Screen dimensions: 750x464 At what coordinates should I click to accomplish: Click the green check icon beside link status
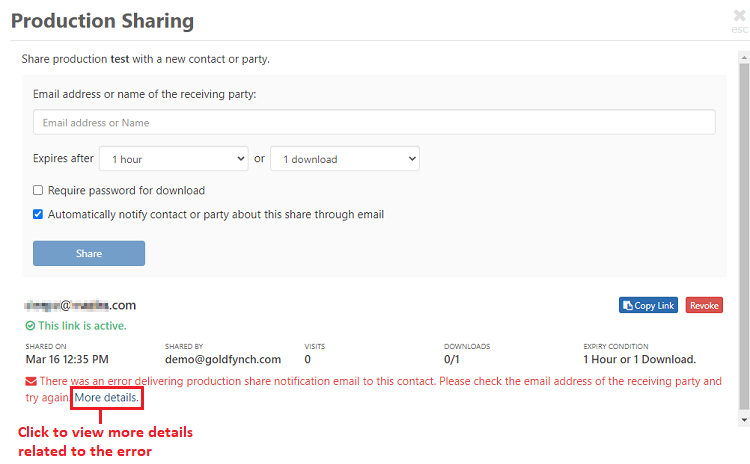coord(30,326)
